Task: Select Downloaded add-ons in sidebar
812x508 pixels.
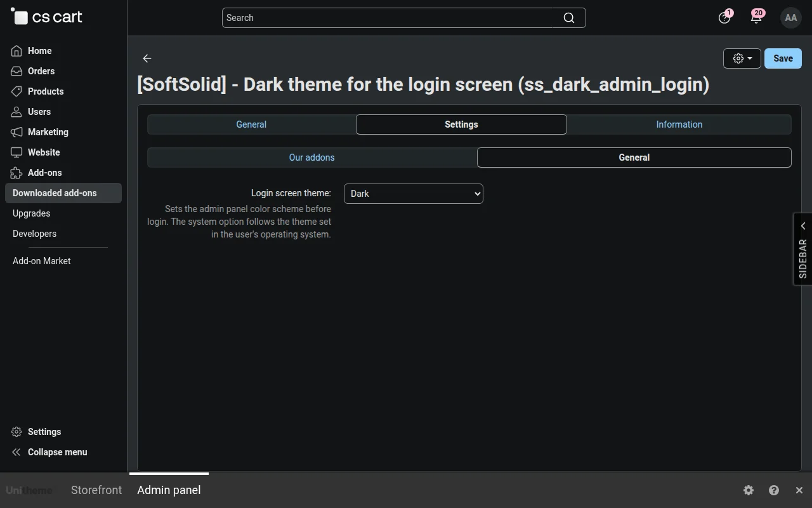Action: pyautogui.click(x=63, y=193)
